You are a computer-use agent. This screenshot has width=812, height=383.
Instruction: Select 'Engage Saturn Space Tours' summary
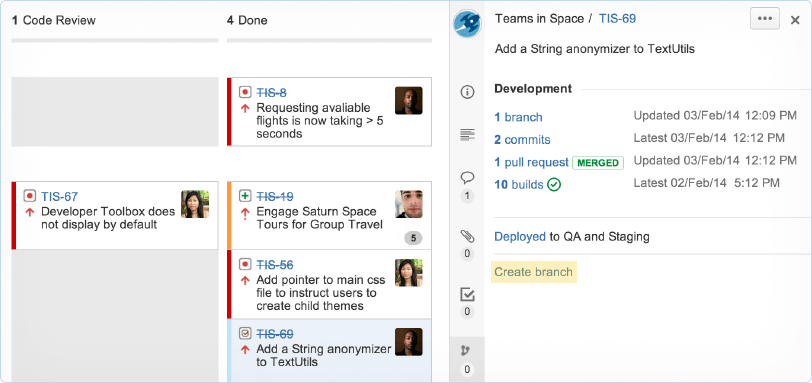[320, 218]
